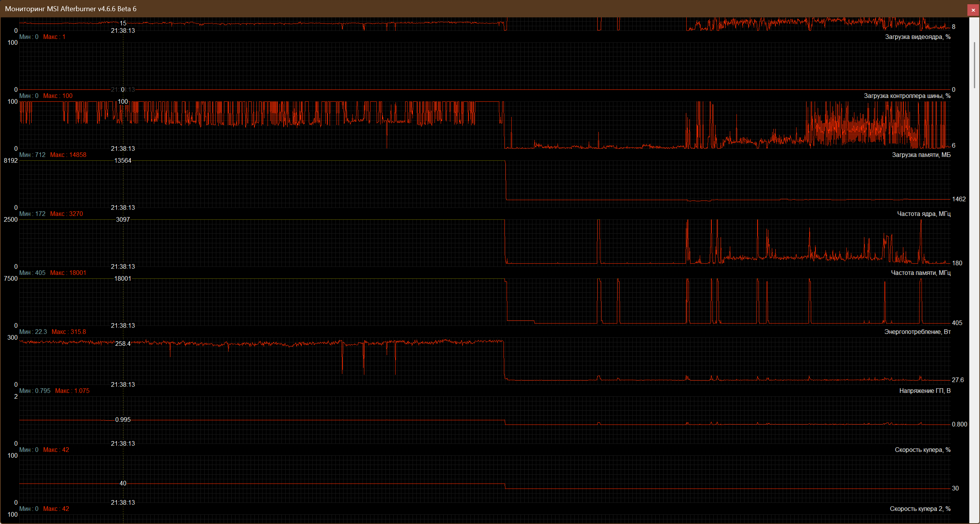Close the MSI Afterburner monitoring window
Viewport: 980px width, 524px height.
(973, 10)
